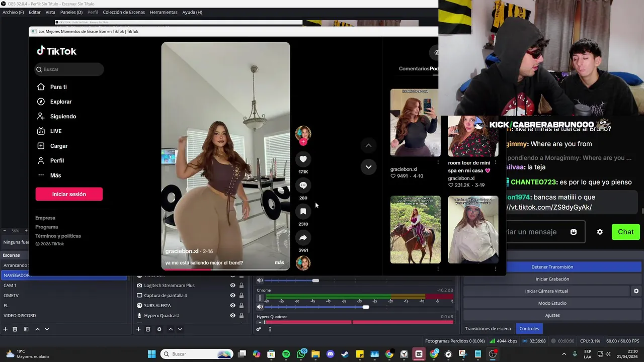644x362 pixels.
Task: Show hidden system tray icons chevron
Action: pos(563,354)
